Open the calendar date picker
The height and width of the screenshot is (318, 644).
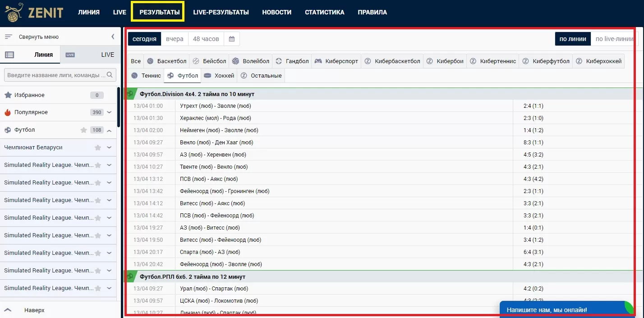(x=232, y=39)
